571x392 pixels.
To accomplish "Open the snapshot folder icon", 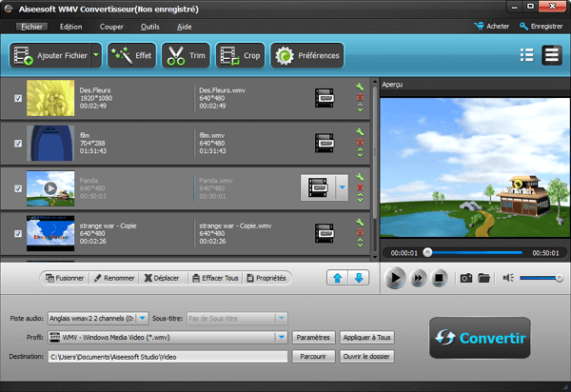I will [483, 278].
